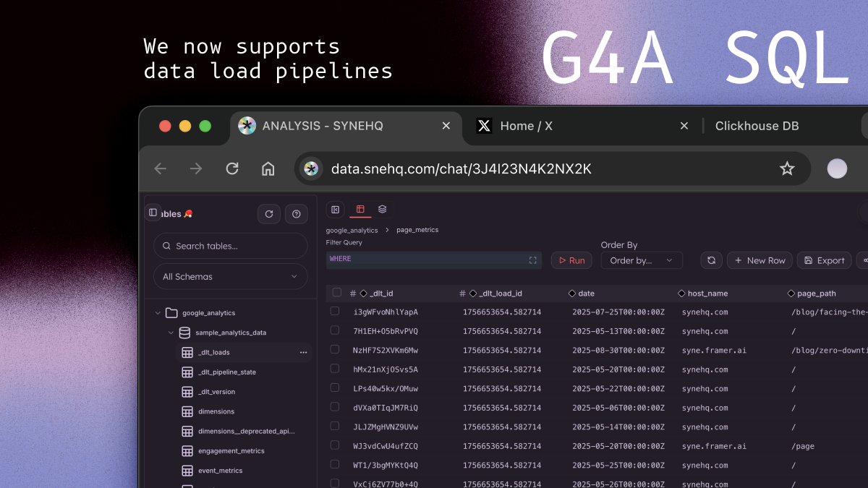This screenshot has height=488, width=868.
Task: Check the row hMx21nXjOSvs5A checkbox
Action: pyautogui.click(x=335, y=369)
